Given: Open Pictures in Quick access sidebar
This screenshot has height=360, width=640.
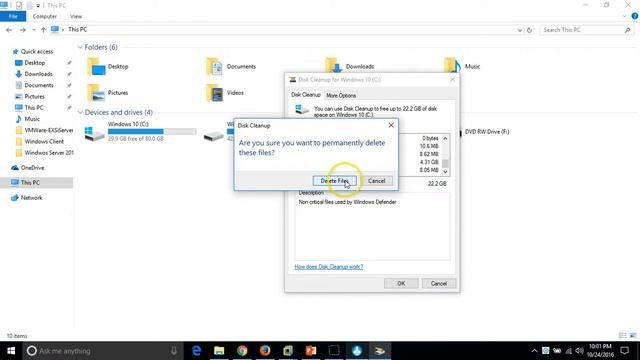Looking at the screenshot, I should [34, 96].
